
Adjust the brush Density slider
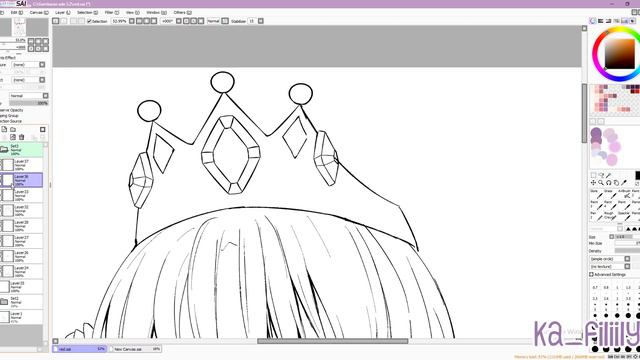click(x=627, y=251)
